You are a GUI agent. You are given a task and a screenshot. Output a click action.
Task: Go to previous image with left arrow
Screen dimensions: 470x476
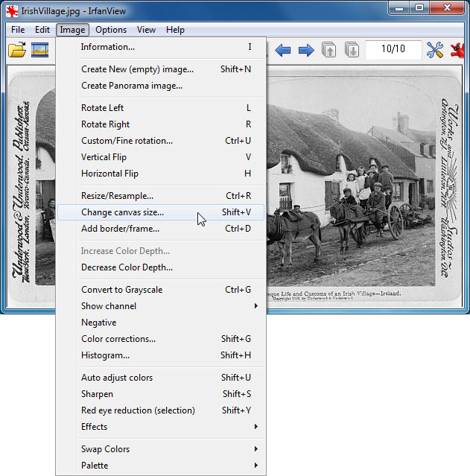(282, 50)
